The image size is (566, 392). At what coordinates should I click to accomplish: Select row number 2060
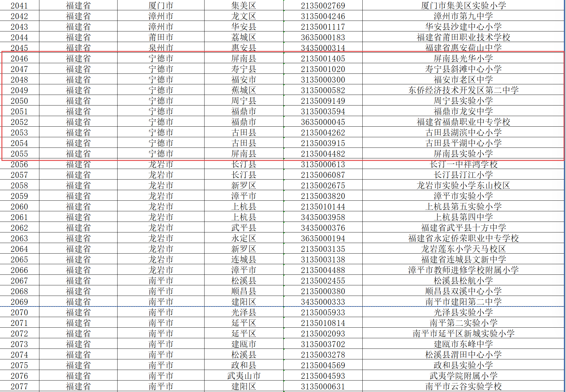(x=19, y=207)
